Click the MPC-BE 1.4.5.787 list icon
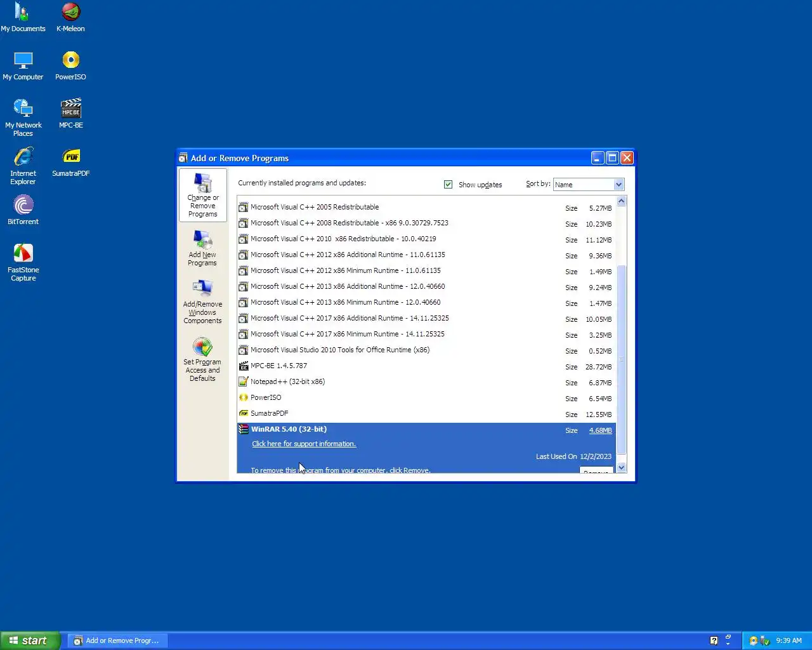812x650 pixels. (x=243, y=366)
